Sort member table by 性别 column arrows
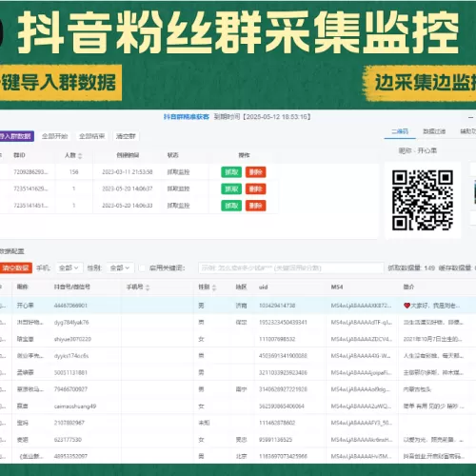This screenshot has height=476, width=476. [x=214, y=288]
